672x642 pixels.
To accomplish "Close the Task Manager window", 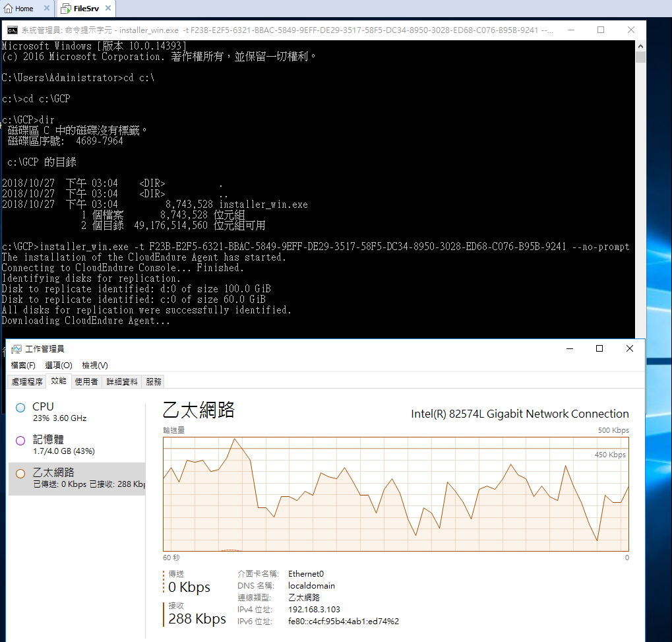I will [x=630, y=348].
